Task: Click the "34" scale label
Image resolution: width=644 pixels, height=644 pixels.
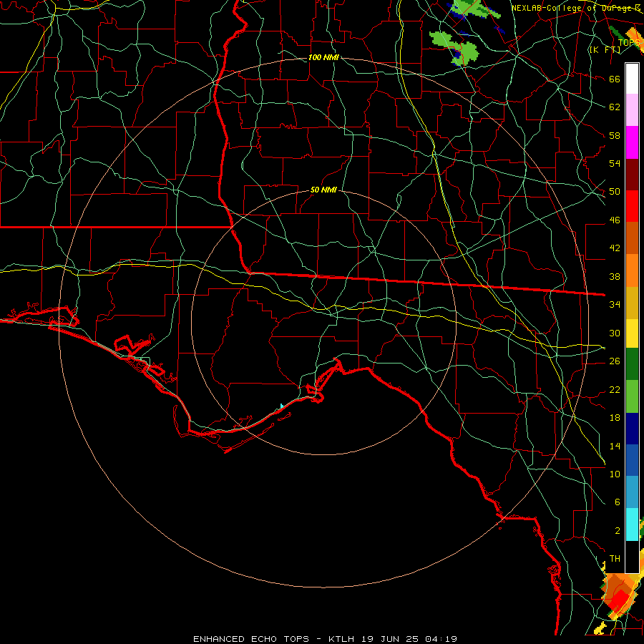Action: [x=615, y=305]
